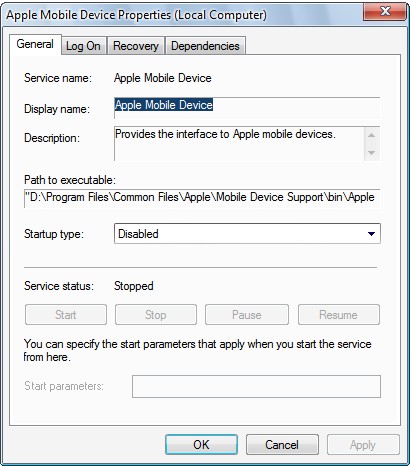Switch to the Log On tab
The image size is (410, 466).
(x=83, y=46)
